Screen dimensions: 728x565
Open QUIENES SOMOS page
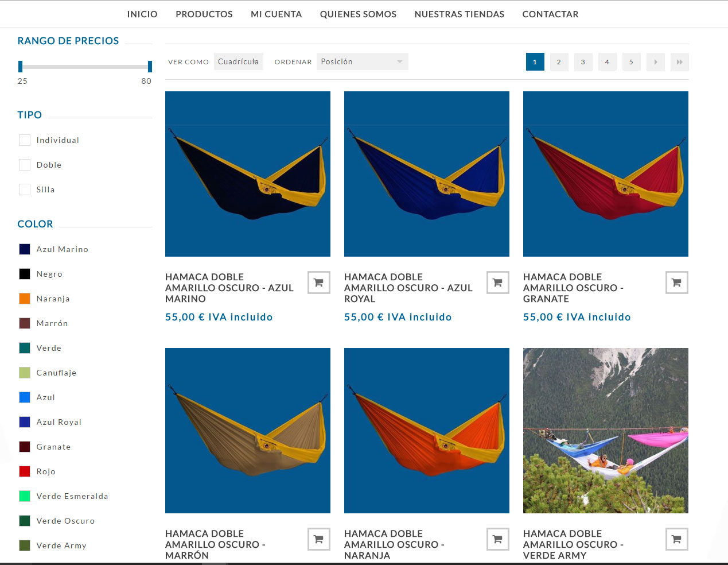[358, 14]
